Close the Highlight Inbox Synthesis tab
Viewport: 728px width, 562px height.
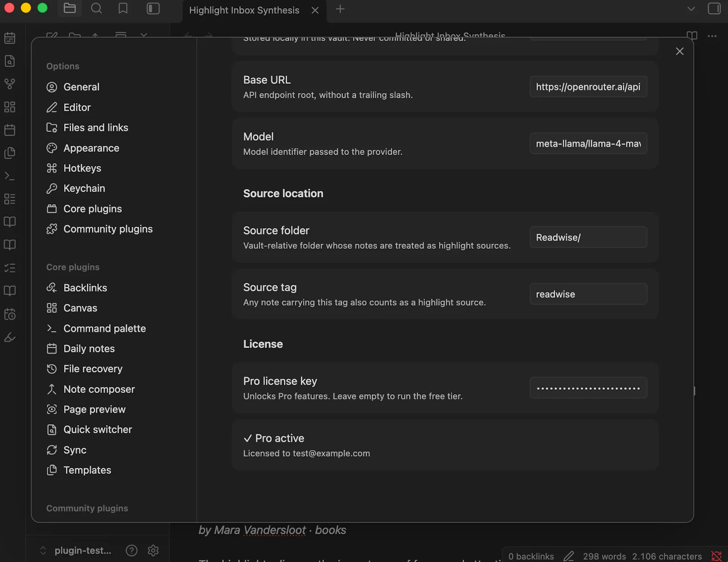click(x=315, y=10)
